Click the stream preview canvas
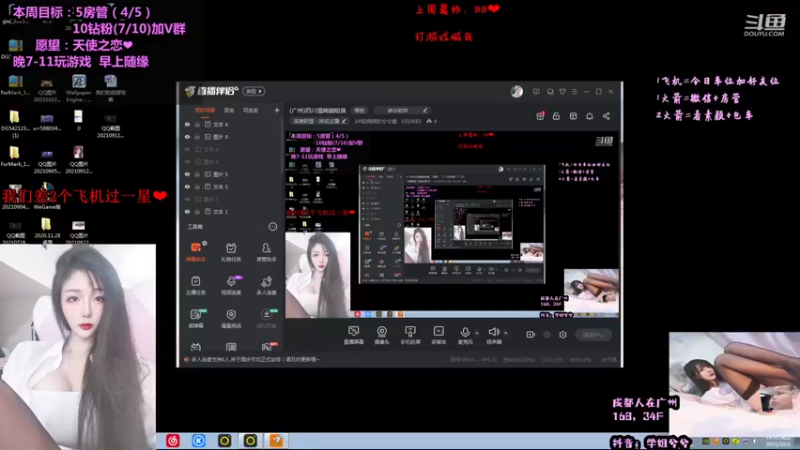Screen dimensions: 800x450 pos(452,224)
